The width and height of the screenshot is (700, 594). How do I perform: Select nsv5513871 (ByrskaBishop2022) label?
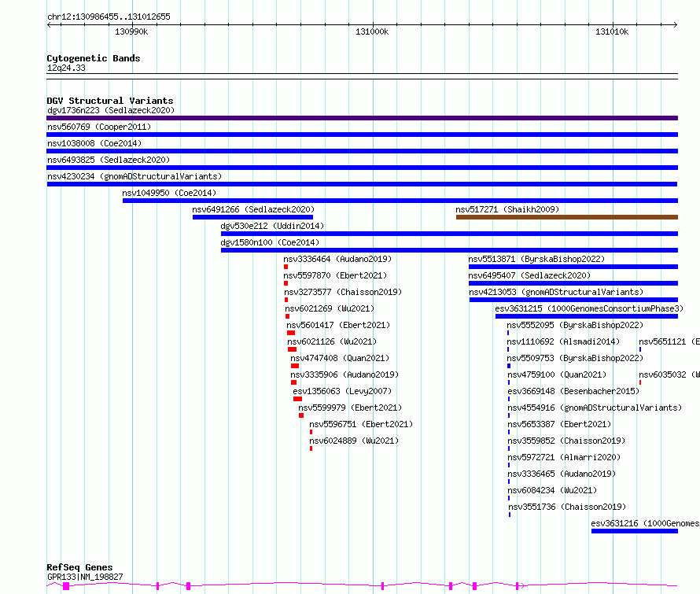tap(536, 259)
